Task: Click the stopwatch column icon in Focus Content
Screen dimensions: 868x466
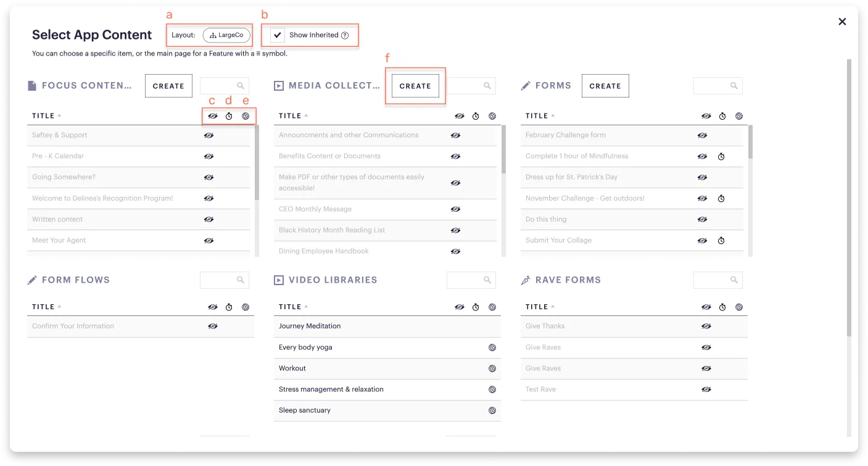Action: (x=229, y=116)
